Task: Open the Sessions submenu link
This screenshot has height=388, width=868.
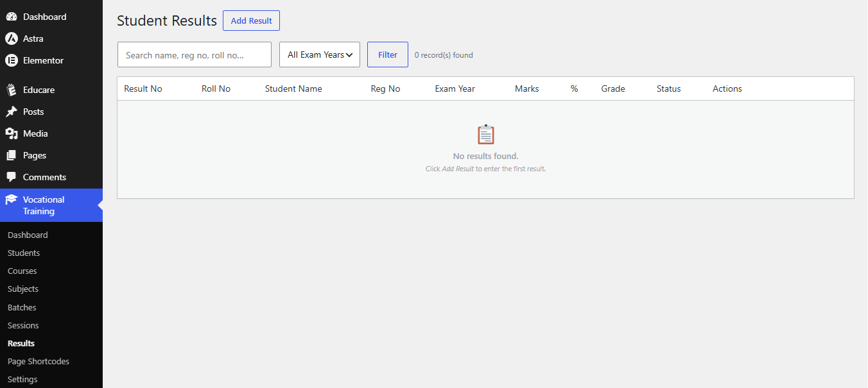Action: tap(23, 325)
